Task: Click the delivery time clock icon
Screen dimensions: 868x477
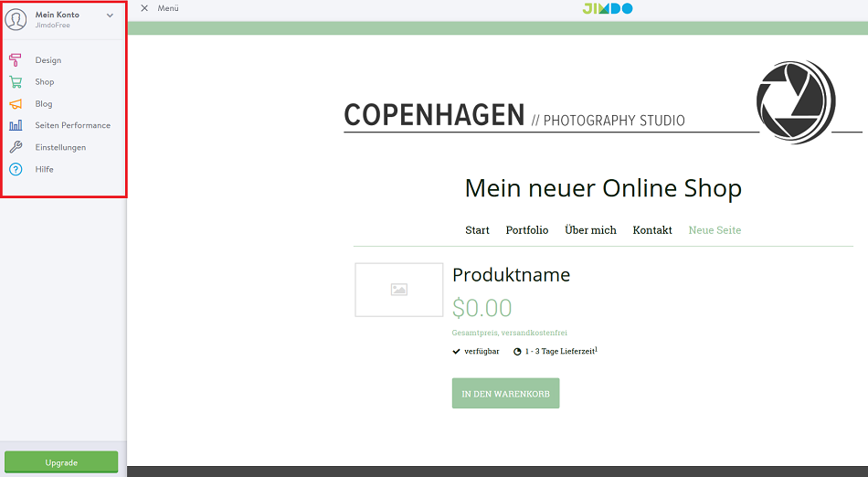Action: coord(517,352)
